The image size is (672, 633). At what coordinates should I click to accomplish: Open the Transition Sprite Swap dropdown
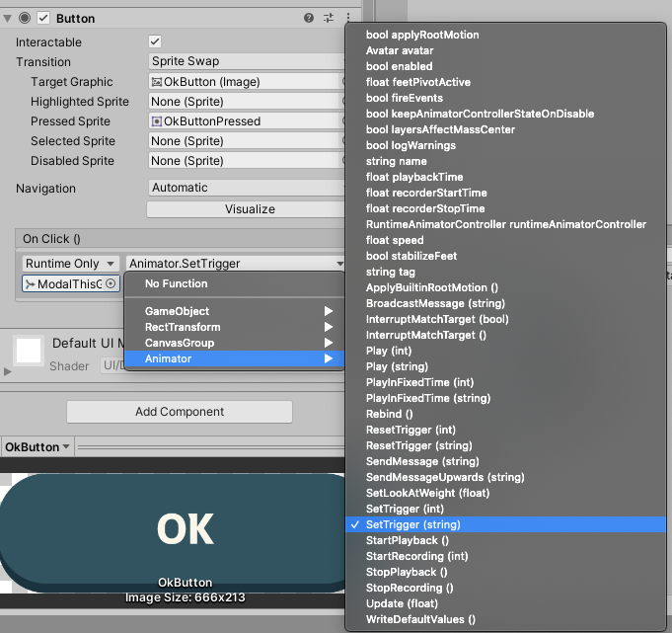247,61
